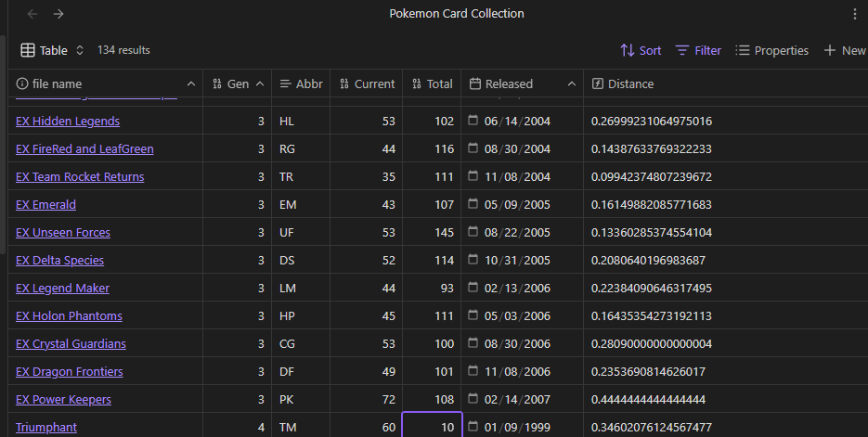Open the Filter panel
The image size is (868, 437).
699,50
